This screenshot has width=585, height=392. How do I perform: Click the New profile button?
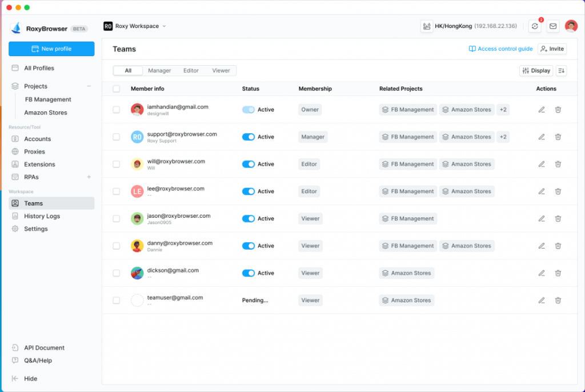coord(51,49)
